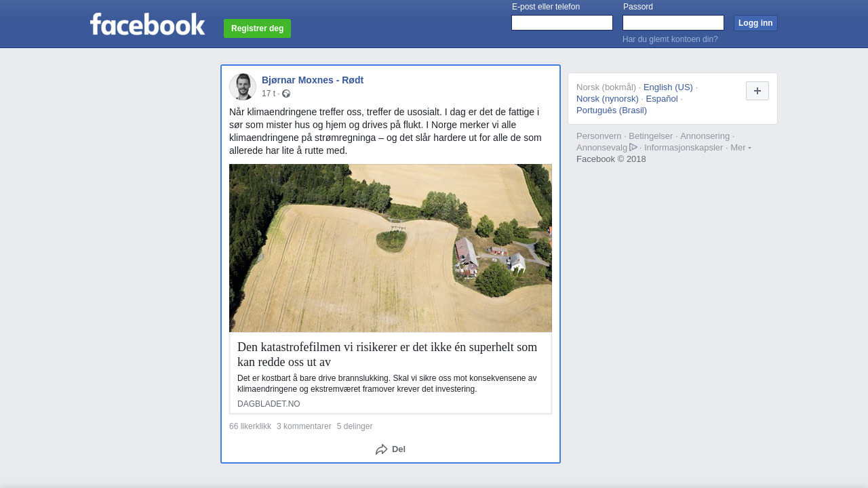Click the plus button for more languages

757,91
